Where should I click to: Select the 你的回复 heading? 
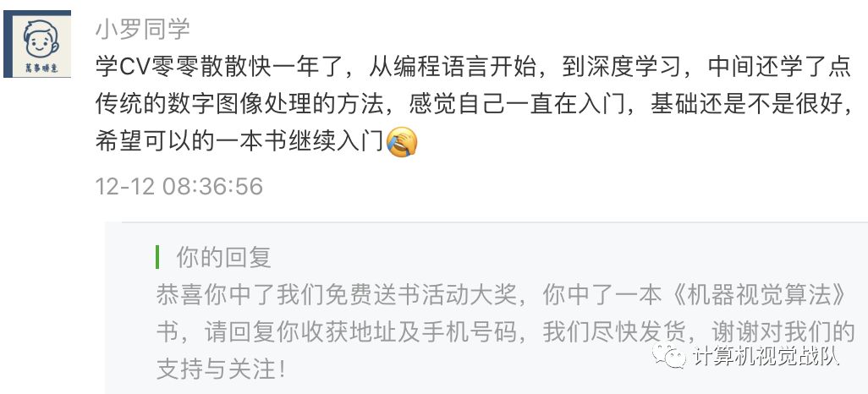click(223, 257)
